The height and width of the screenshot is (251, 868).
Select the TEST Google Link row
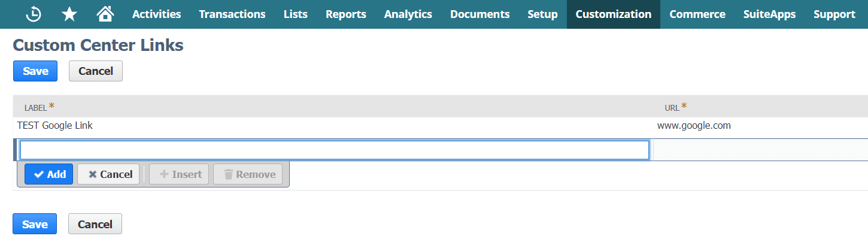55,126
